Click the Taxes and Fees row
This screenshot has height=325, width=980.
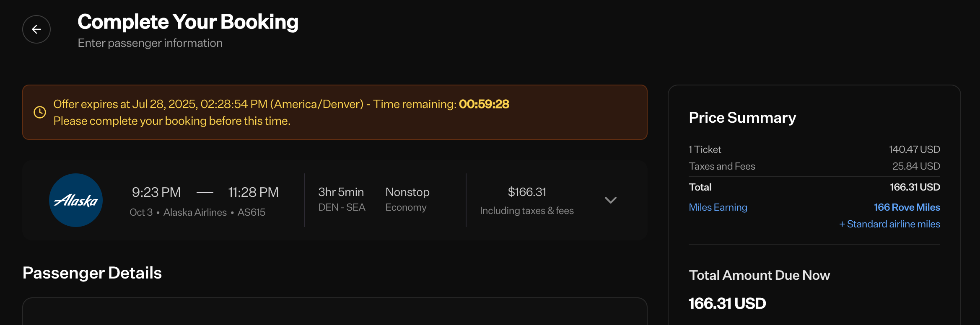[x=814, y=166]
